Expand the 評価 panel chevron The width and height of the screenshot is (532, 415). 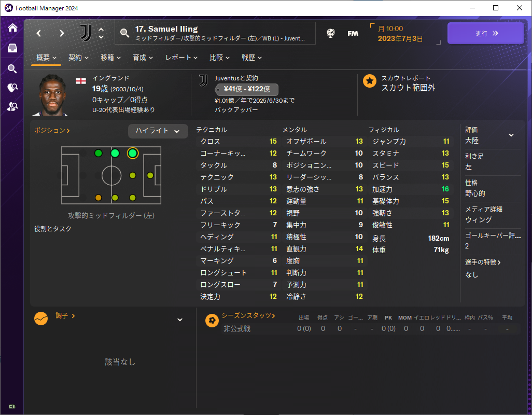511,135
